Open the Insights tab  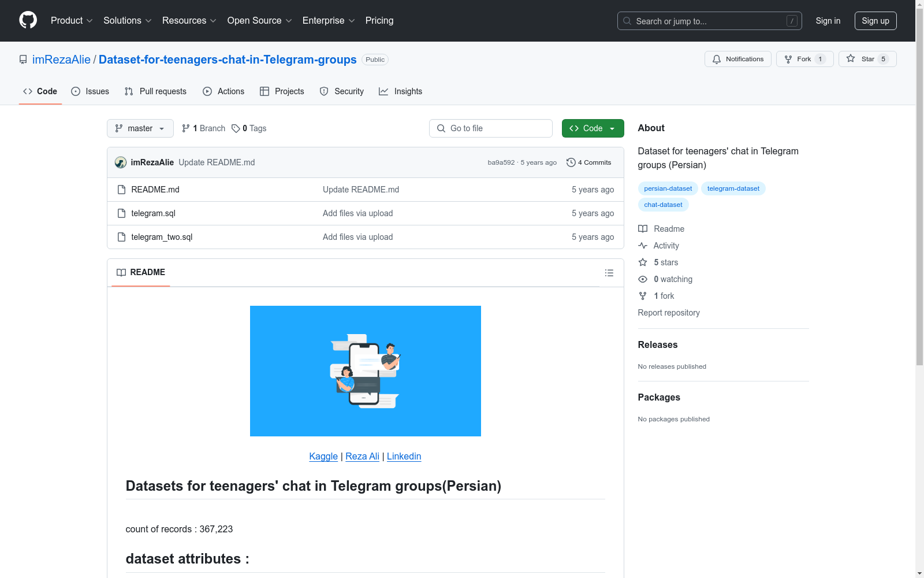(x=401, y=91)
